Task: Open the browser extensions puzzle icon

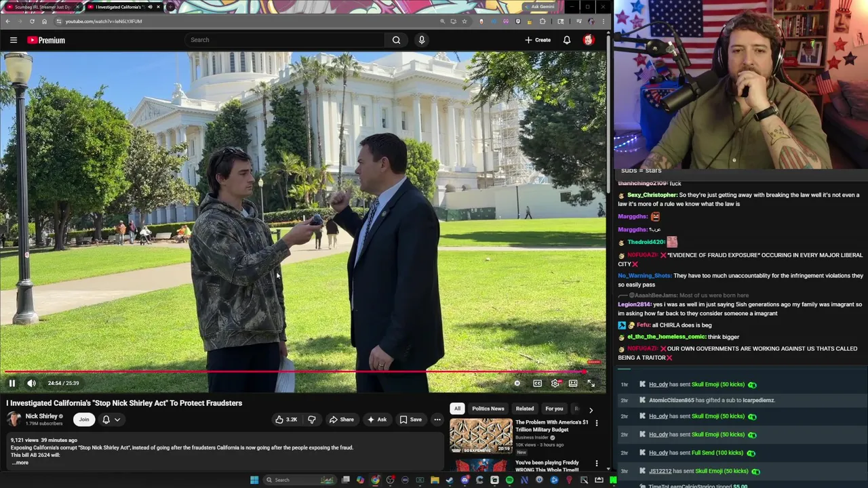Action: [542, 21]
